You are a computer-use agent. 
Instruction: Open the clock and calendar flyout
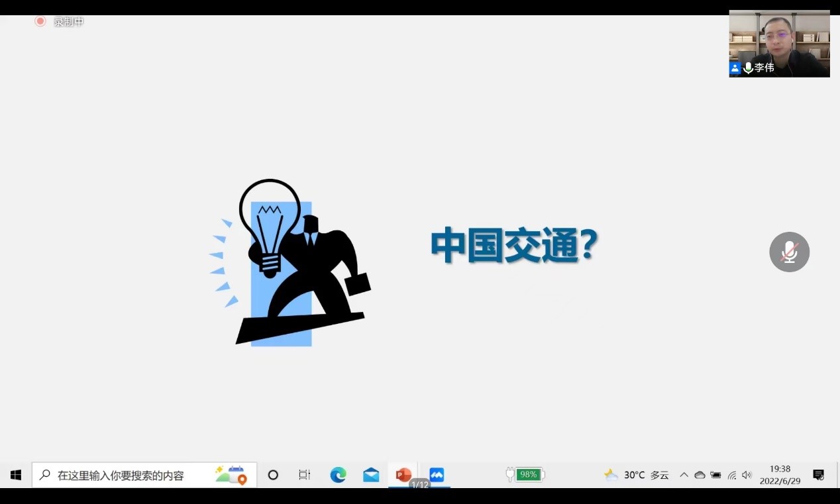[x=780, y=475]
